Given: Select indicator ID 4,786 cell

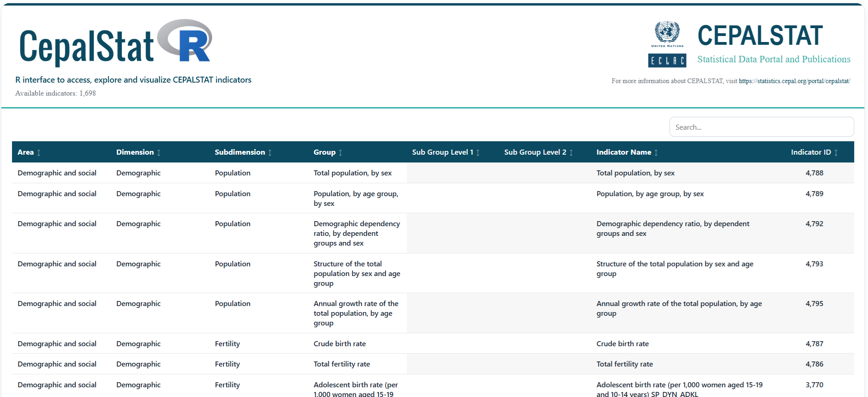Looking at the screenshot, I should 814,364.
